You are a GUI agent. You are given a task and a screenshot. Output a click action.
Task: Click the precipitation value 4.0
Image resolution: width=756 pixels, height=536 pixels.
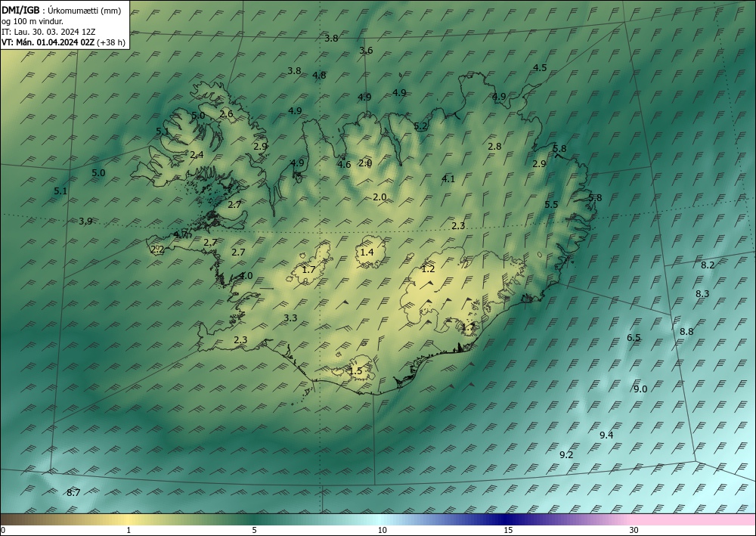click(246, 276)
